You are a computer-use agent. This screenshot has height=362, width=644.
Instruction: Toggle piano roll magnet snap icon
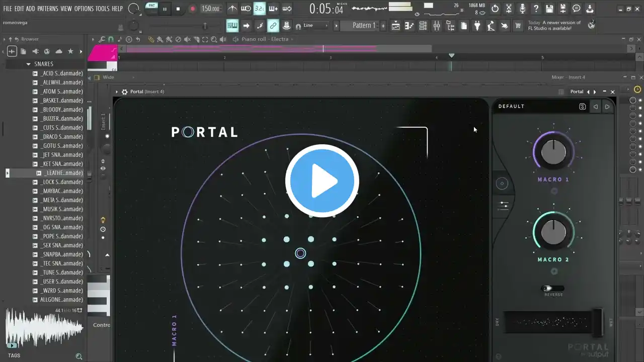111,39
